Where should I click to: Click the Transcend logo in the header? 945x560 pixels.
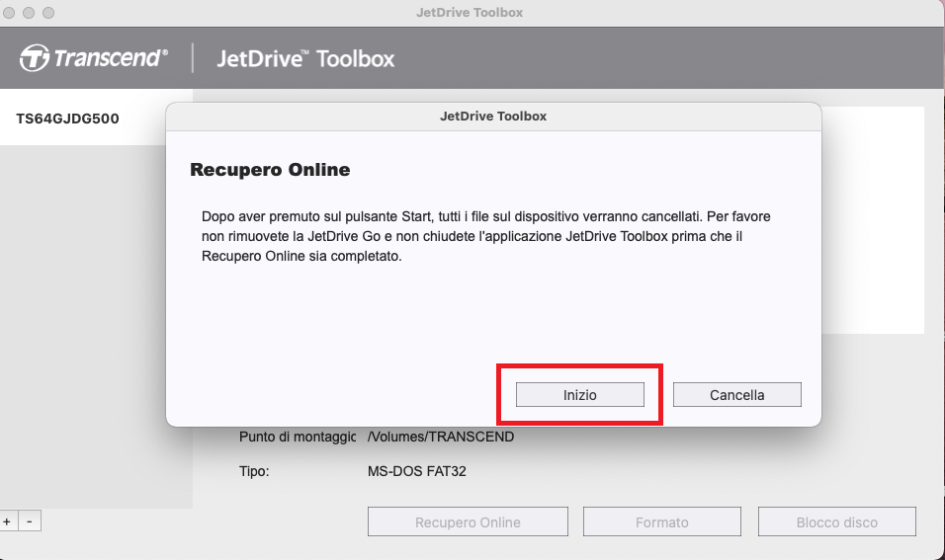tap(94, 58)
